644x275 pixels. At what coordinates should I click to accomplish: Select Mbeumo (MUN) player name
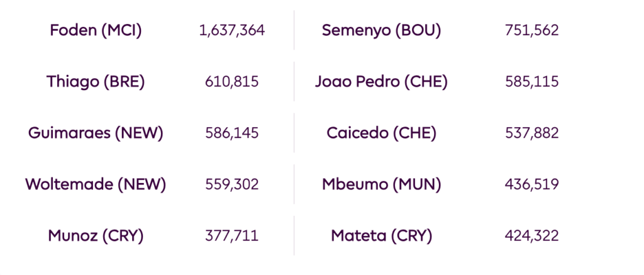(x=381, y=184)
